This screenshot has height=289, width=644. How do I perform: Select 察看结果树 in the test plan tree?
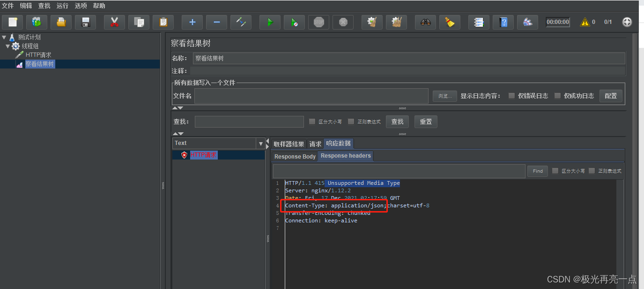click(40, 64)
